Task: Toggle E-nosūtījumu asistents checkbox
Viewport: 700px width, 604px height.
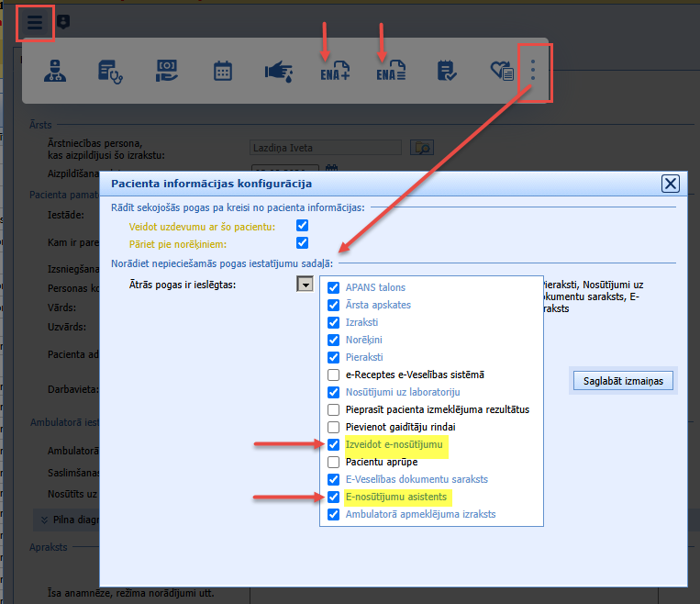Action: (x=333, y=497)
